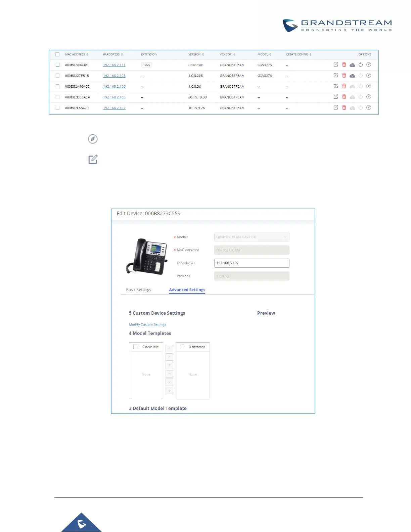Click the left-arrow transfer button in Model Templates

(x=169, y=349)
